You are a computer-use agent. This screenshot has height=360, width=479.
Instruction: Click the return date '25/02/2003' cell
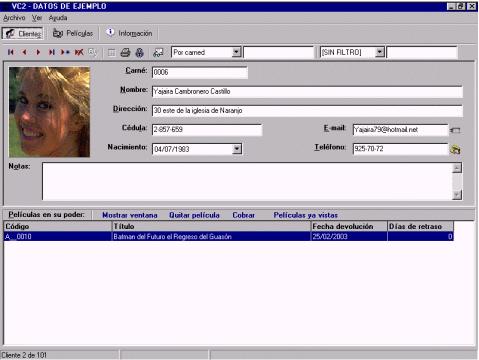point(349,237)
